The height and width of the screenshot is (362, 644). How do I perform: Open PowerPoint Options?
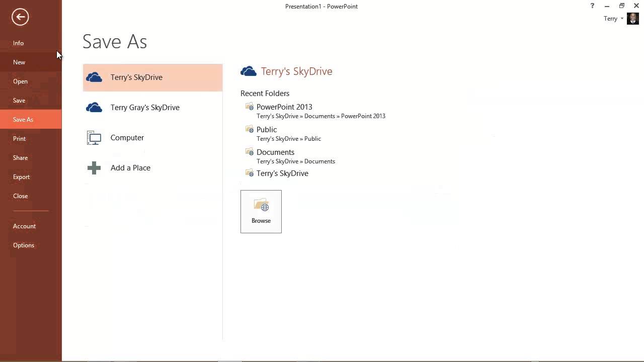click(31, 245)
